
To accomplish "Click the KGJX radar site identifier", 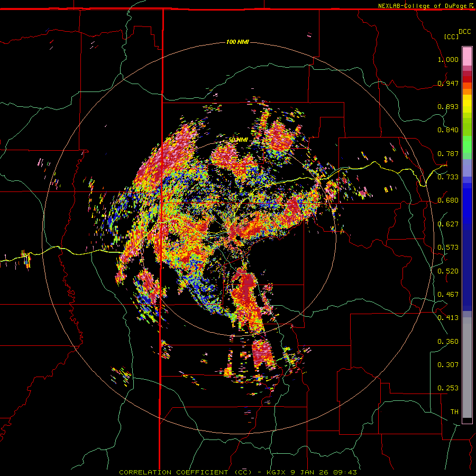I will tap(276, 472).
